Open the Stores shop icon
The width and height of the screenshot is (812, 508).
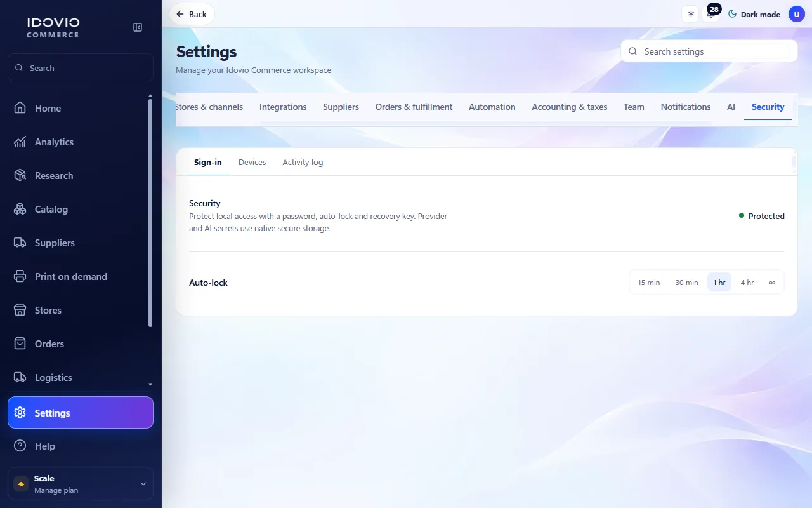click(20, 310)
